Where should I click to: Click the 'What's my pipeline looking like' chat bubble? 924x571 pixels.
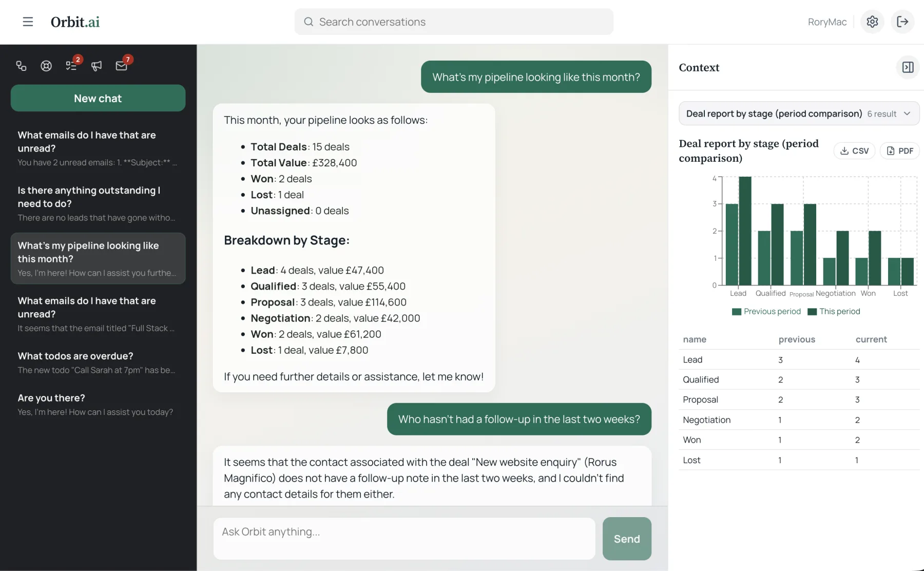536,77
